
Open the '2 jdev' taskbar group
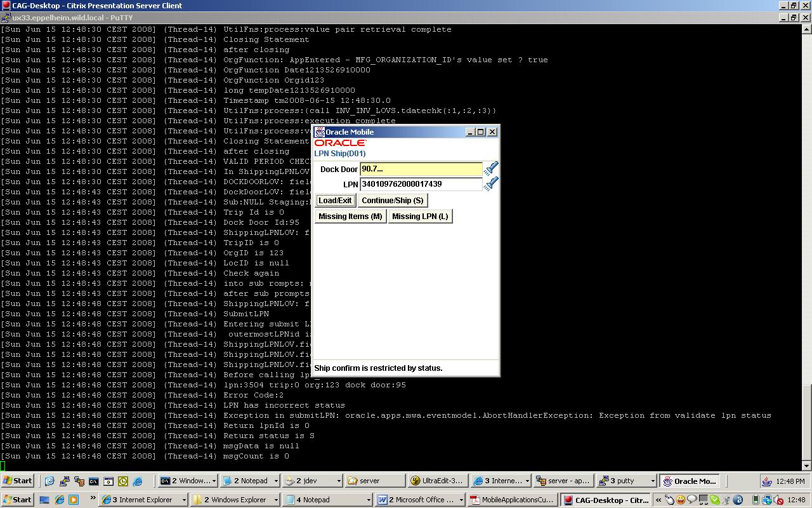(x=313, y=481)
